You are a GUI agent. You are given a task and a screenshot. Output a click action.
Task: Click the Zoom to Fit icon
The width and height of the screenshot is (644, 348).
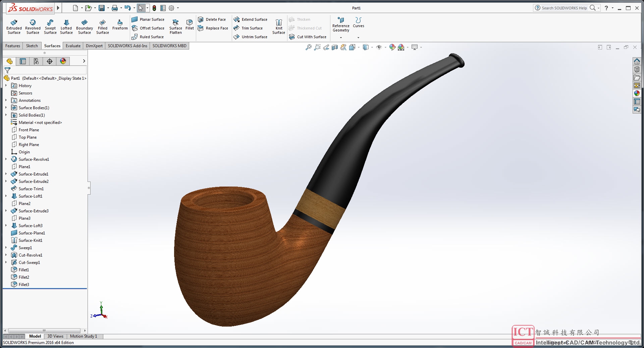tap(309, 48)
